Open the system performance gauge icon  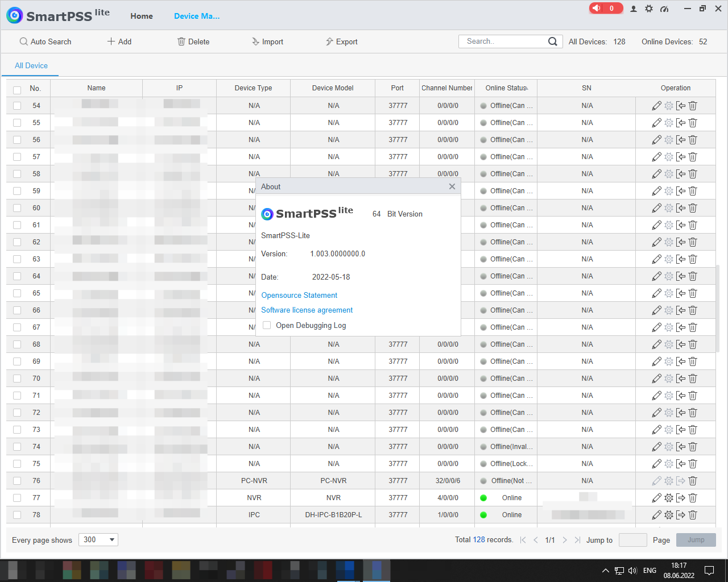(x=664, y=9)
